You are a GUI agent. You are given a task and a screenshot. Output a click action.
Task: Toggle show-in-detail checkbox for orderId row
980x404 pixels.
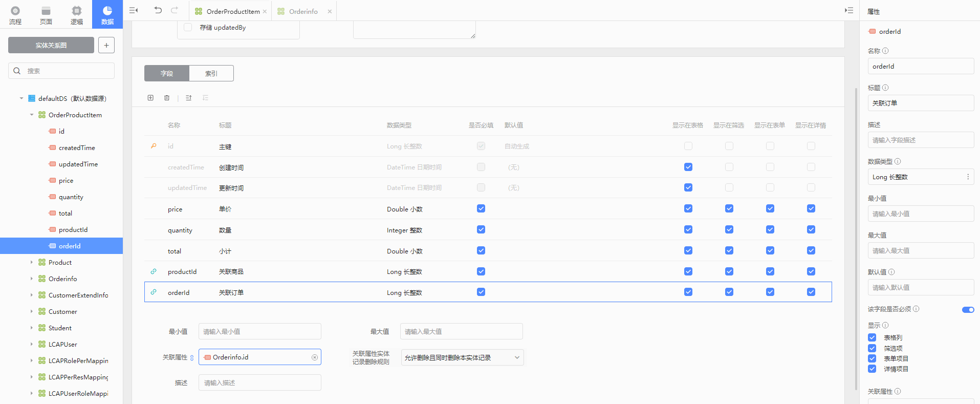pyautogui.click(x=811, y=292)
